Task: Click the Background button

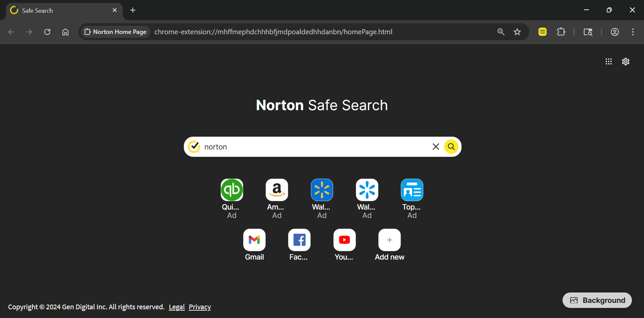Action: coord(597,300)
